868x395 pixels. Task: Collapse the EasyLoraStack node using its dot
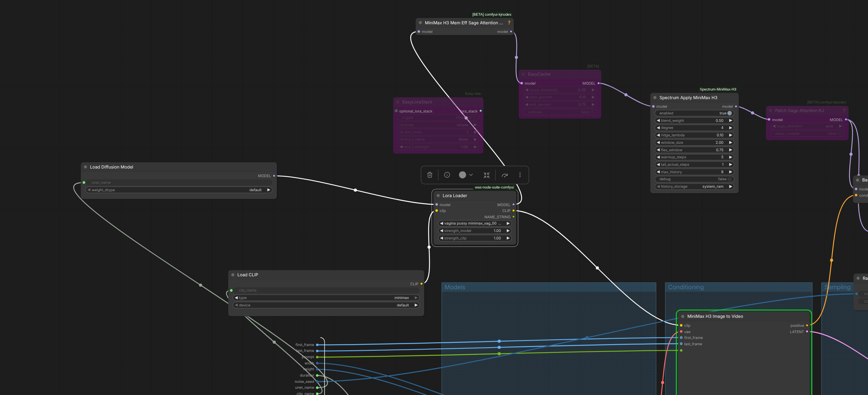[398, 102]
